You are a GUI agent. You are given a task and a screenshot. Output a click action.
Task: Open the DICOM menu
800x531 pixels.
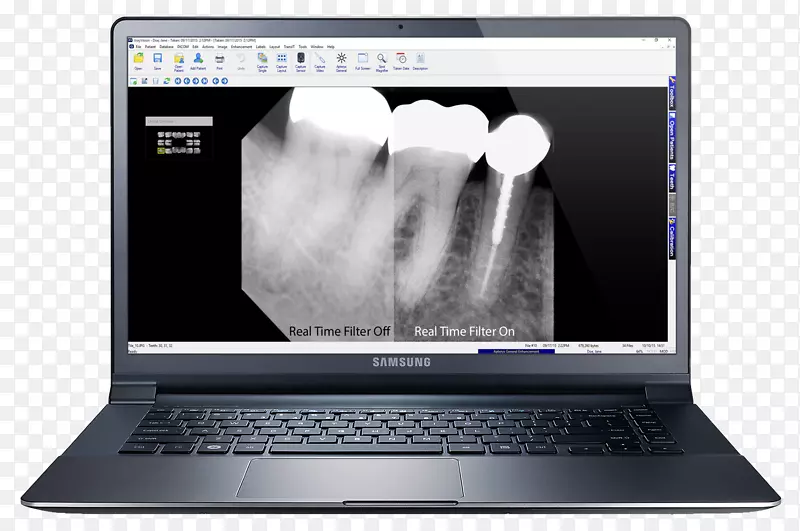tap(183, 46)
